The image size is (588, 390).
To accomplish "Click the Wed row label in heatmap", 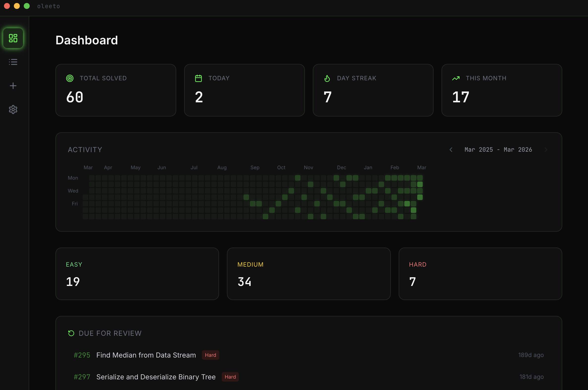I will tap(73, 191).
